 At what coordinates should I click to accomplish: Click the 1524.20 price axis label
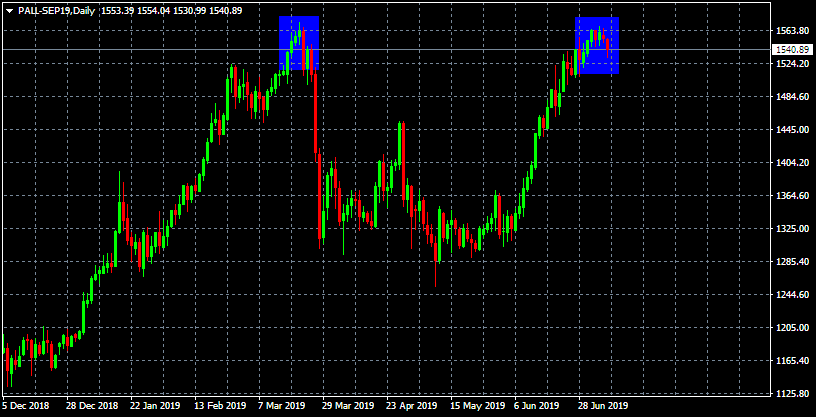point(792,64)
